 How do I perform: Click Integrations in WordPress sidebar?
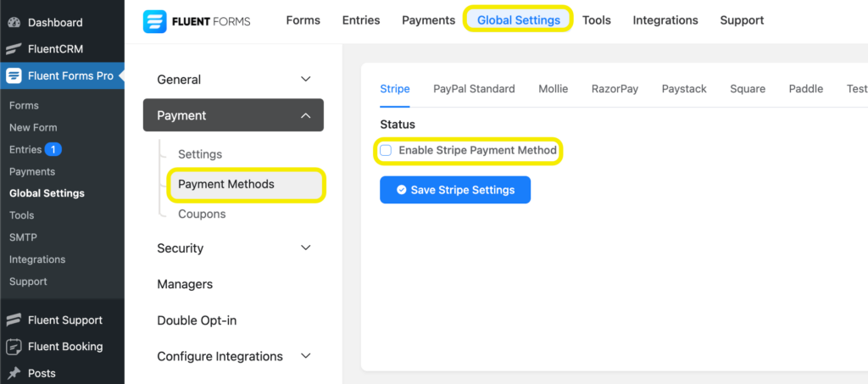[x=37, y=259]
